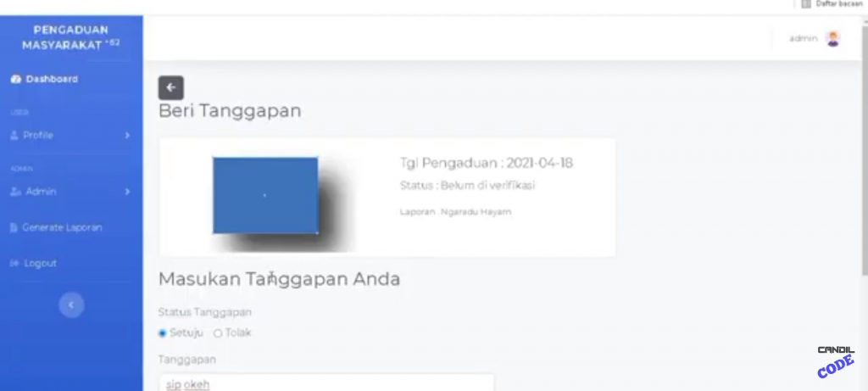Image resolution: width=868 pixels, height=391 pixels.
Task: Collapse the sidebar with round chevron toggle
Action: (71, 304)
